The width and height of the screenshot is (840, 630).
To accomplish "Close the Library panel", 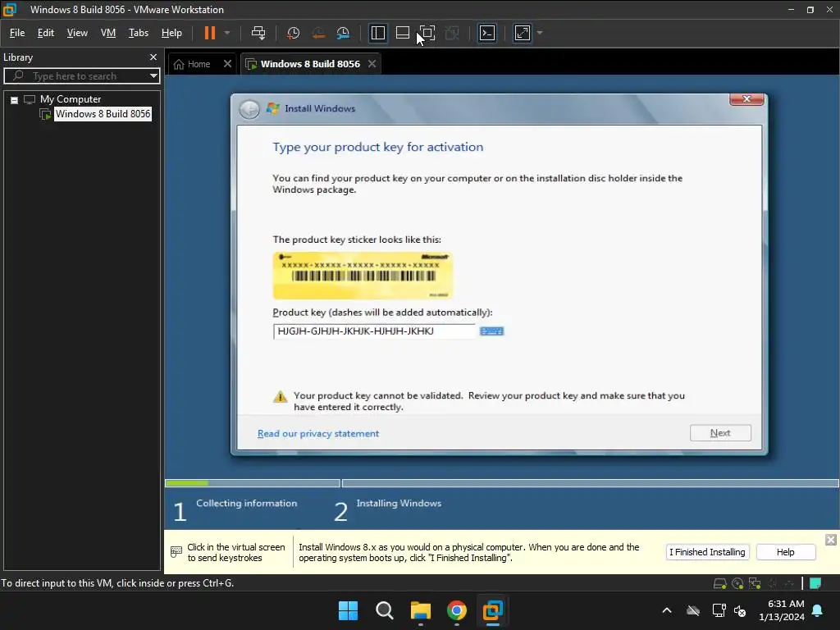I will tap(153, 57).
